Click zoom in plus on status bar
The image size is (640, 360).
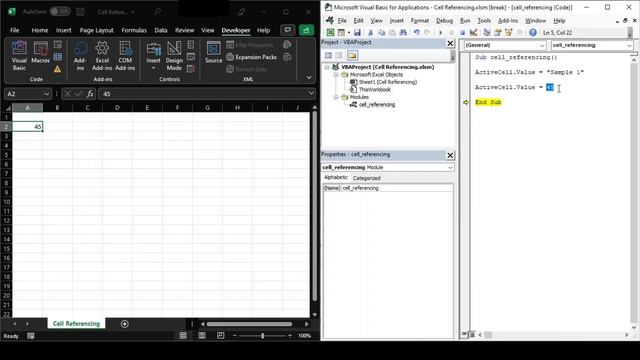(x=290, y=336)
